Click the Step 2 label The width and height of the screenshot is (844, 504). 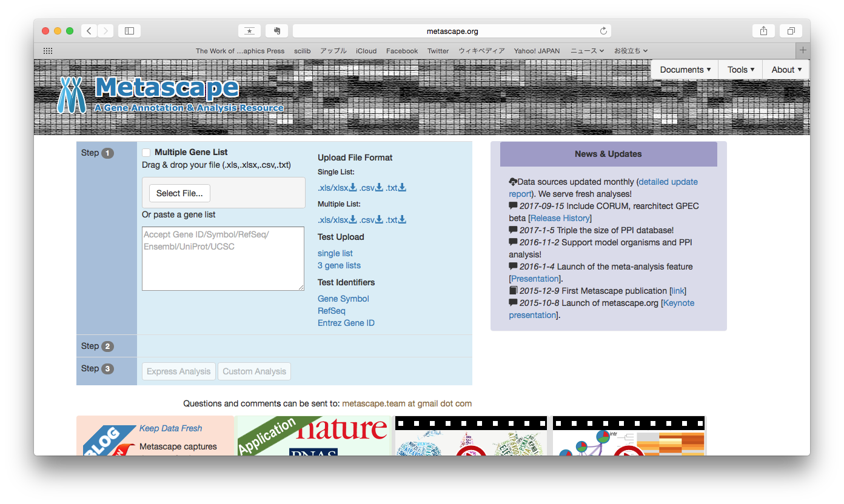(x=97, y=346)
